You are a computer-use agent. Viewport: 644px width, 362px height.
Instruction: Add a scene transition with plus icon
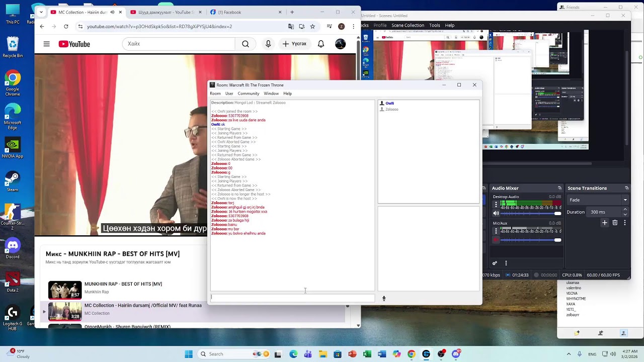[x=605, y=223]
